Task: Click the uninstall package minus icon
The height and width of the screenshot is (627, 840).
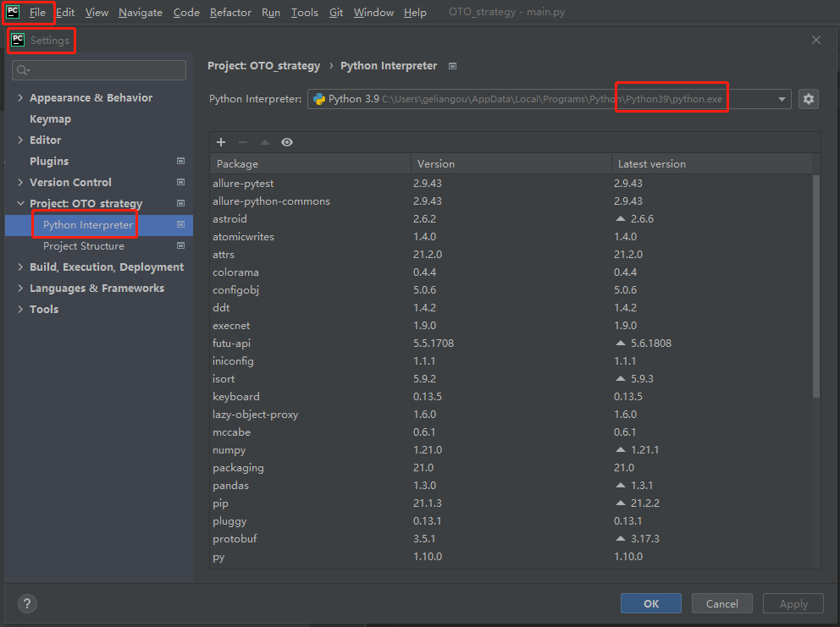Action: coord(243,142)
